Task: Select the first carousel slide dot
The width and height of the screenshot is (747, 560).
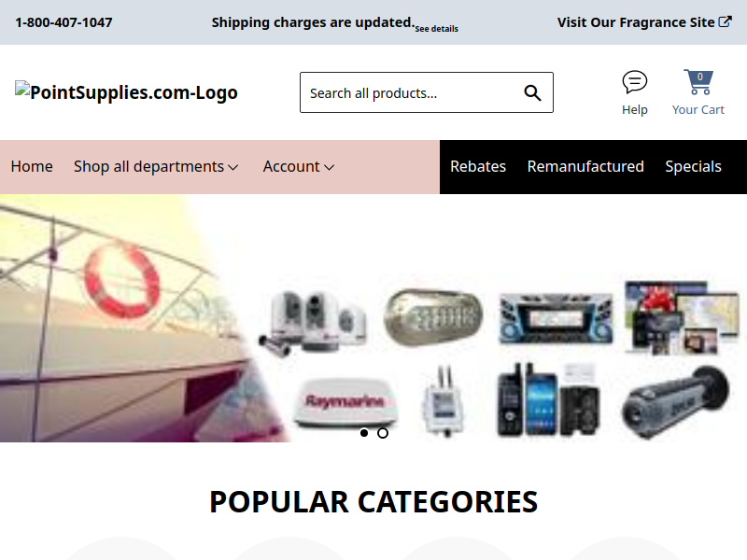Action: [x=364, y=433]
